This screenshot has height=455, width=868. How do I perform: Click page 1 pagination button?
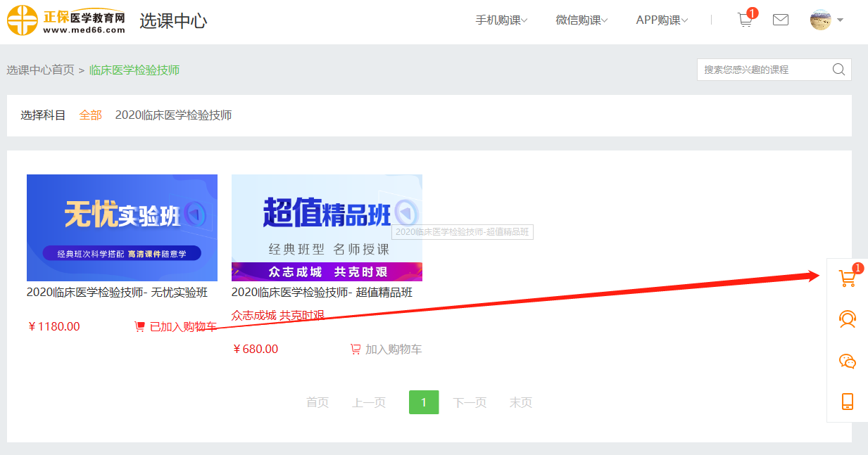point(424,402)
